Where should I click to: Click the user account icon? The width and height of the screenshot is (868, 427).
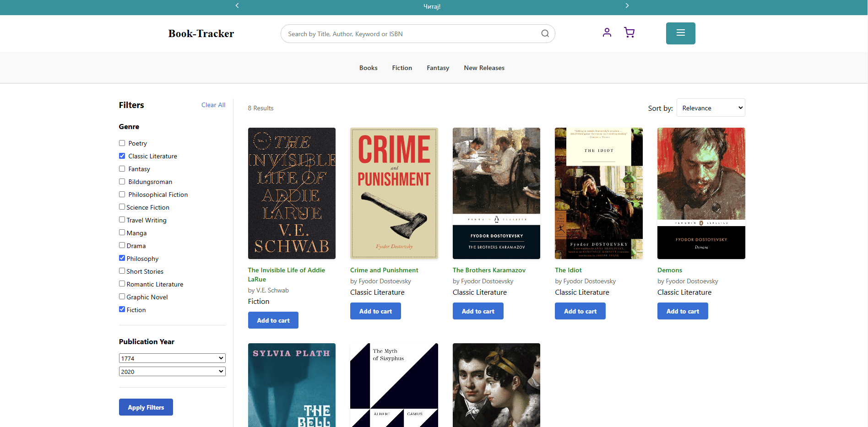pyautogui.click(x=607, y=32)
